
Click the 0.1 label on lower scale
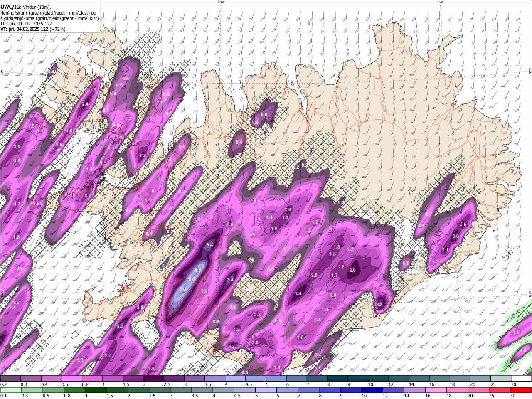click(3, 396)
